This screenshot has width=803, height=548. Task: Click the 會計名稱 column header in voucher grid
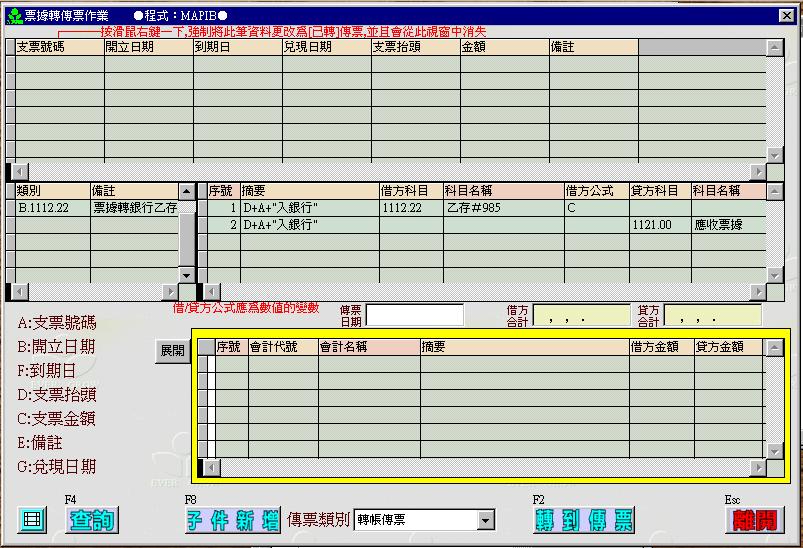367,347
